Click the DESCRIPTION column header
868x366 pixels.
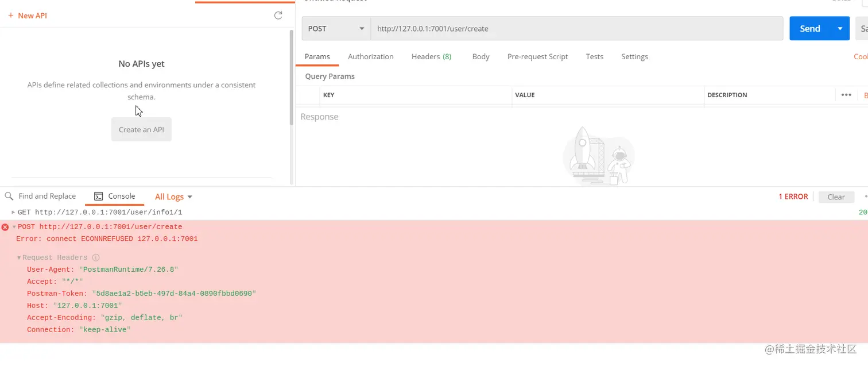[x=727, y=95]
